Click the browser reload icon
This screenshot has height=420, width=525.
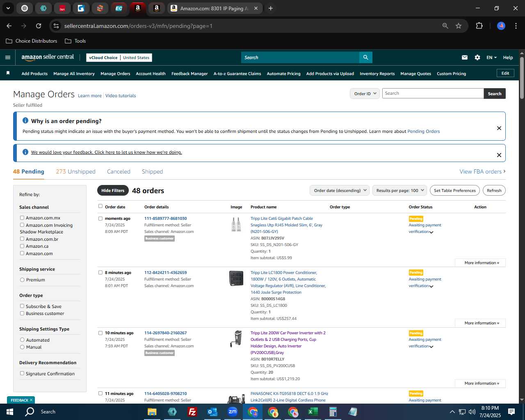[39, 26]
